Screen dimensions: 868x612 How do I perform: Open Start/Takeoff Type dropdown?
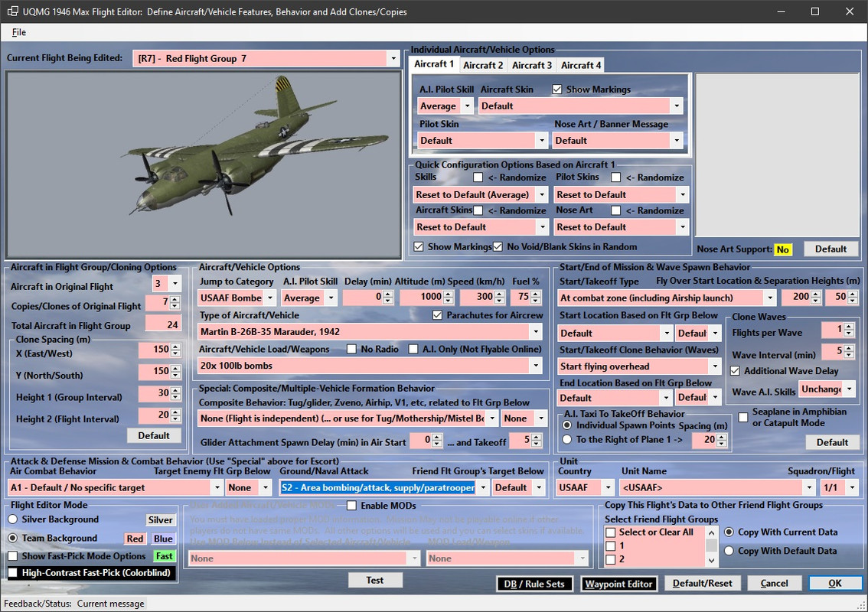769,298
